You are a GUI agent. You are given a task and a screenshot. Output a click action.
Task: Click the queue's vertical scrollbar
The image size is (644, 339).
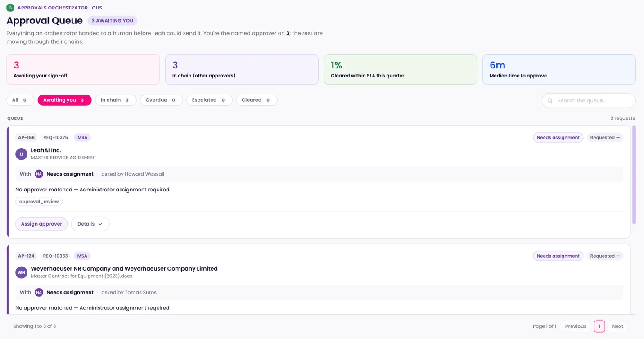634,175
